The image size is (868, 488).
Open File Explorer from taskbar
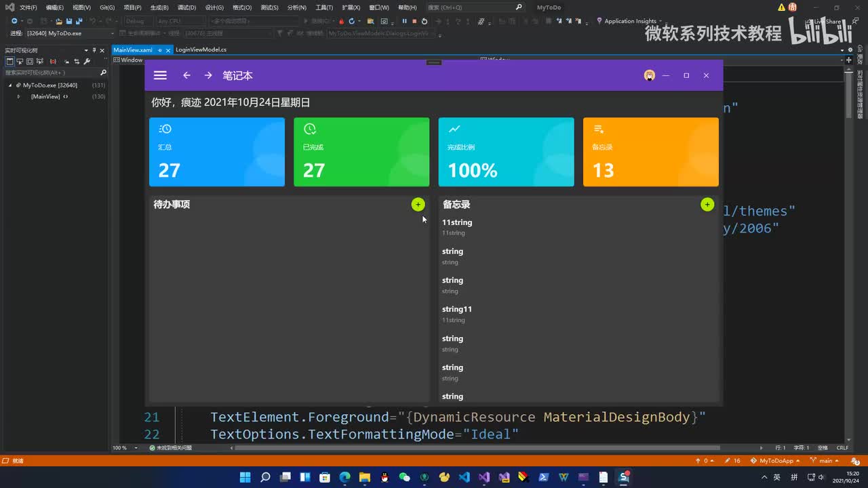(x=364, y=477)
